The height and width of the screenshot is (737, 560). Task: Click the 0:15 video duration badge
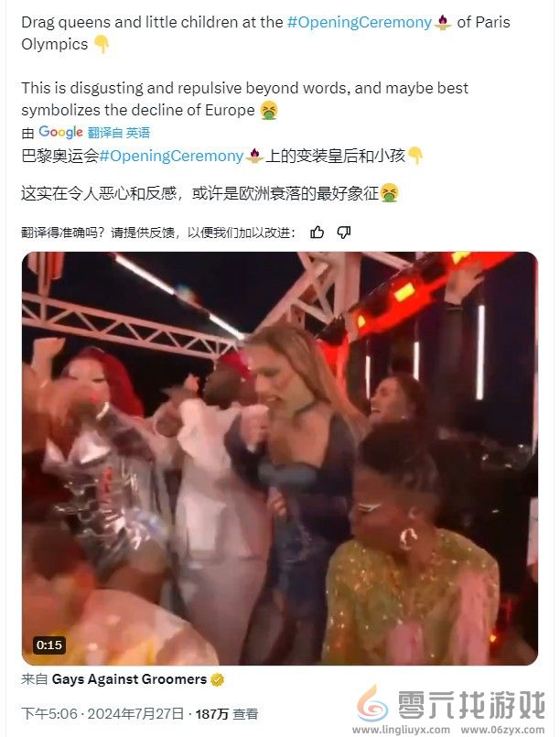48,645
